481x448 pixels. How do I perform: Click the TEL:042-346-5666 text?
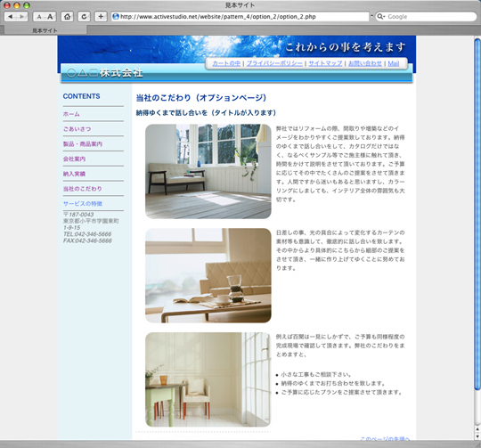[x=87, y=234]
